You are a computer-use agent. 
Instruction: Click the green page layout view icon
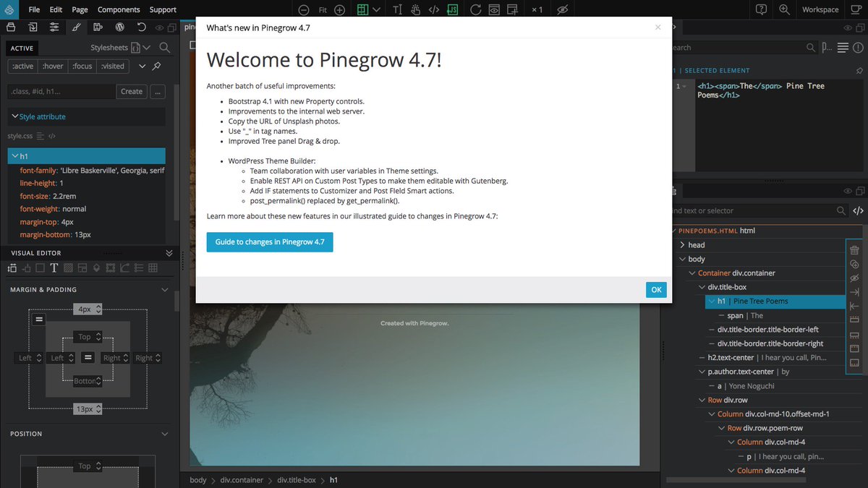tap(362, 10)
